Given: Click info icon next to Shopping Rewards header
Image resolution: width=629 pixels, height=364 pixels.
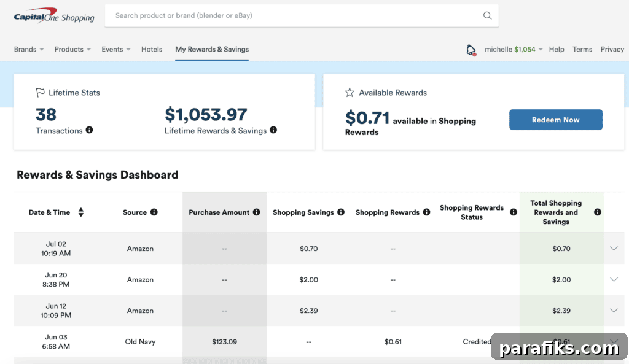Looking at the screenshot, I should point(426,212).
